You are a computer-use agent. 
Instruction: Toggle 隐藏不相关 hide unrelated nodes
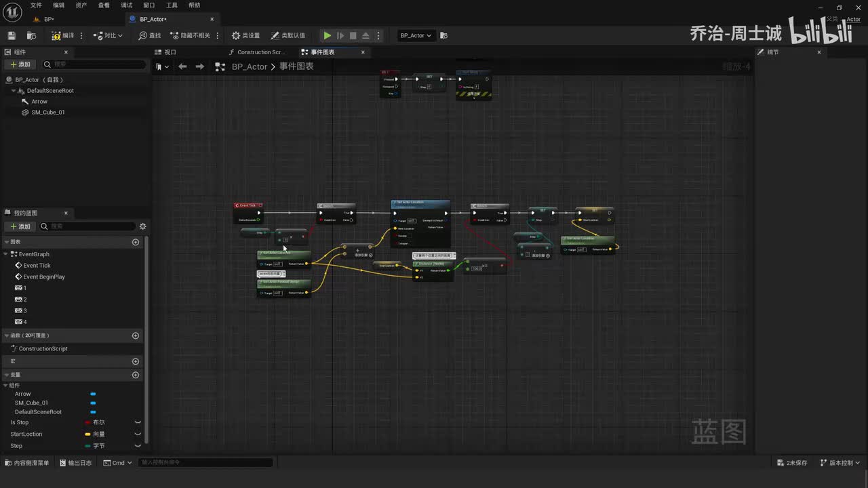tap(191, 35)
